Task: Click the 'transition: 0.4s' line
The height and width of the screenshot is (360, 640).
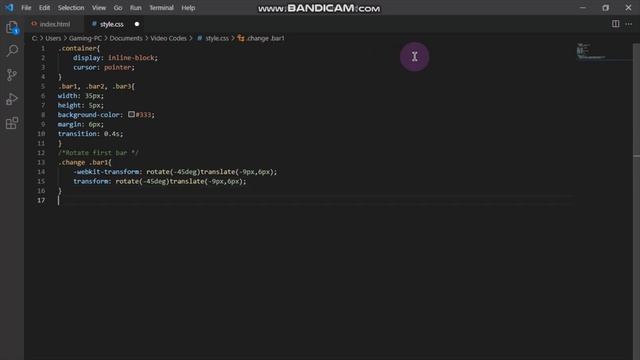Action: click(x=90, y=134)
